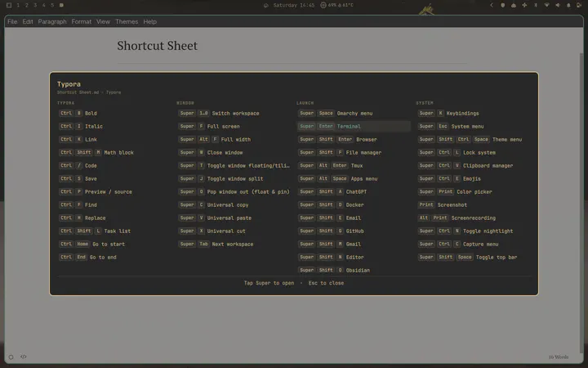This screenshot has width=588, height=368.
Task: Click the System menu shortcut entry
Action: (x=451, y=127)
